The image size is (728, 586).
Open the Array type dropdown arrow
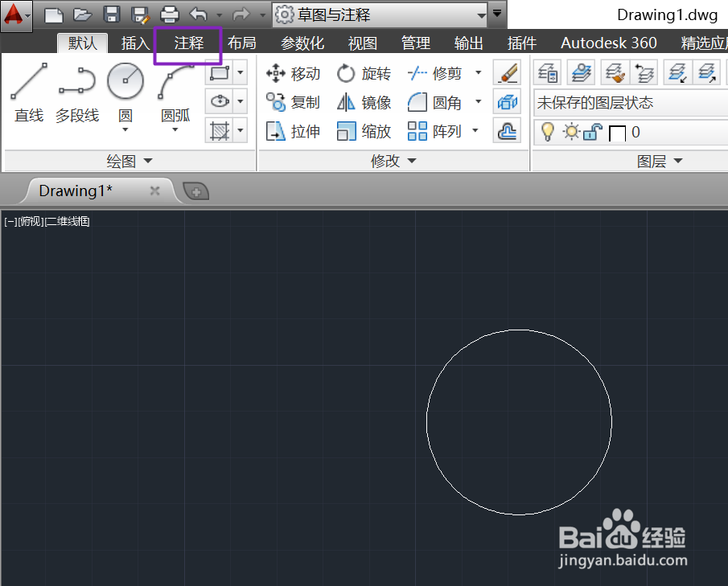point(475,130)
